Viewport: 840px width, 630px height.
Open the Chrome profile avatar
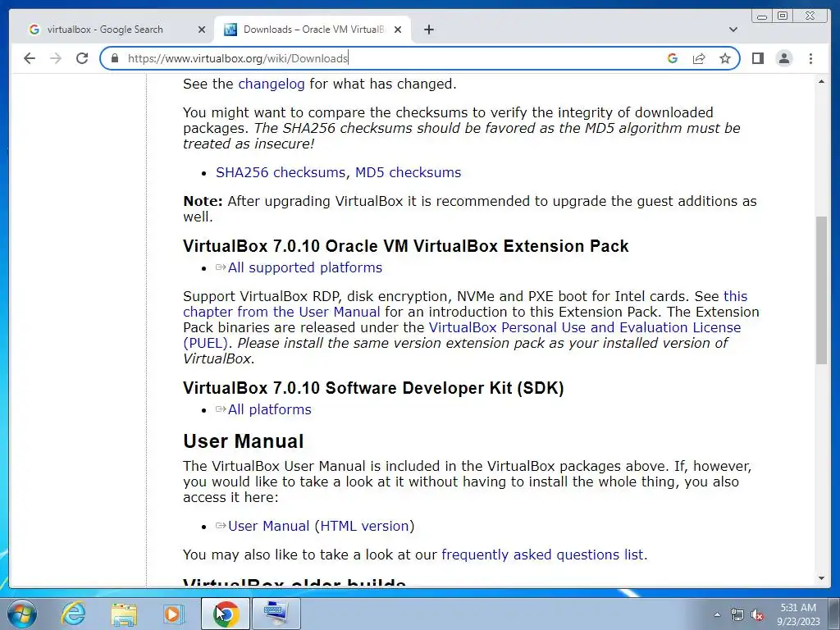[x=784, y=58]
